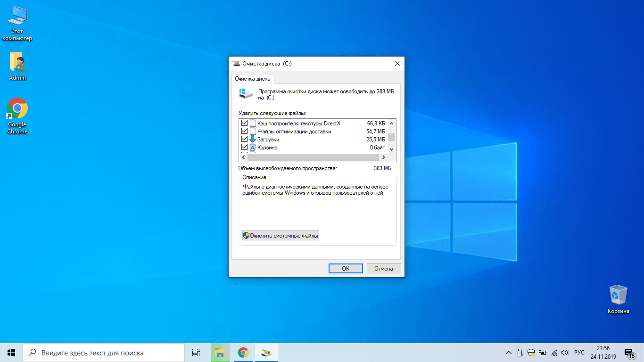Expand the hidden system tray icons chevron

508,353
